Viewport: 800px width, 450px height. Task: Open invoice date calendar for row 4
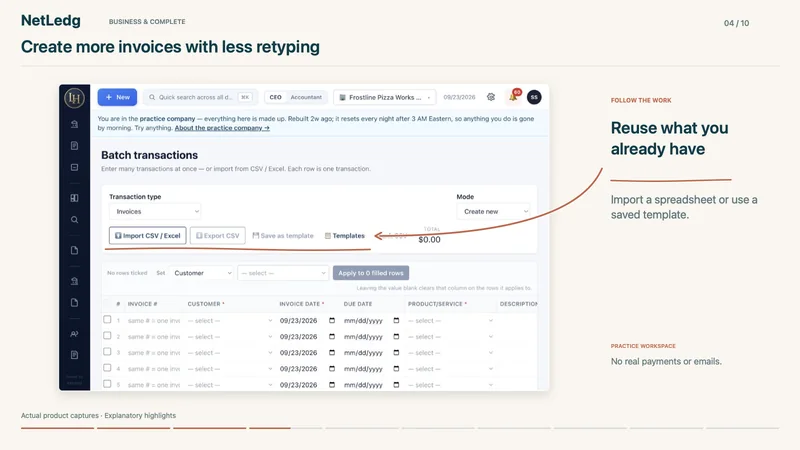[332, 369]
